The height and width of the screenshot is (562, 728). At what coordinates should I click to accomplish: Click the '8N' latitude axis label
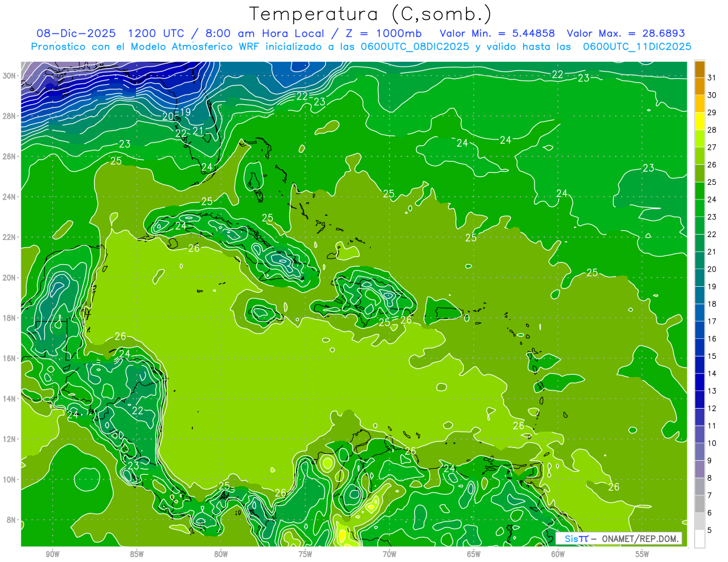point(12,520)
